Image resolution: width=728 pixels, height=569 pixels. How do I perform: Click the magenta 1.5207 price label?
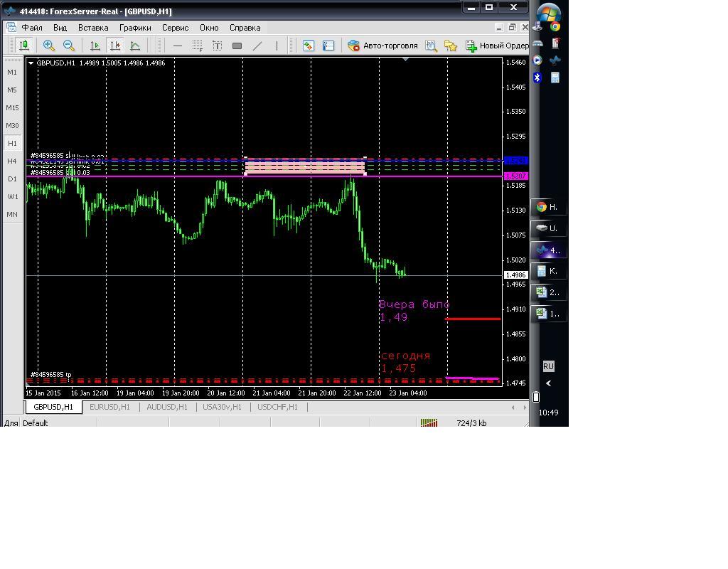click(x=516, y=176)
